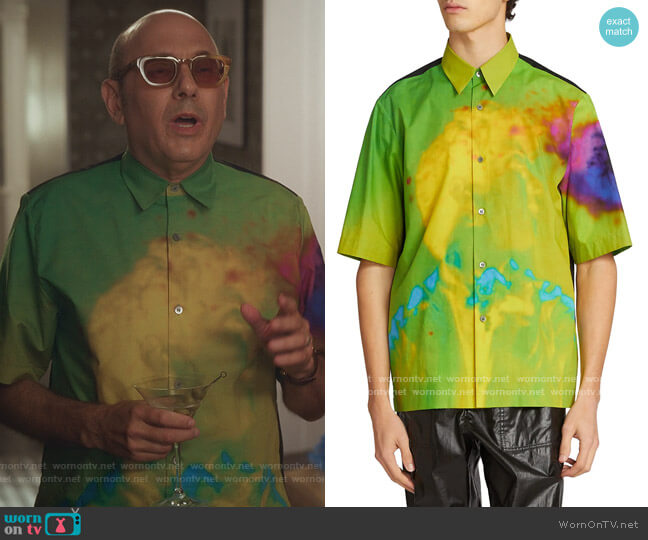Click the WornOnTV.net footer text

coord(598,524)
